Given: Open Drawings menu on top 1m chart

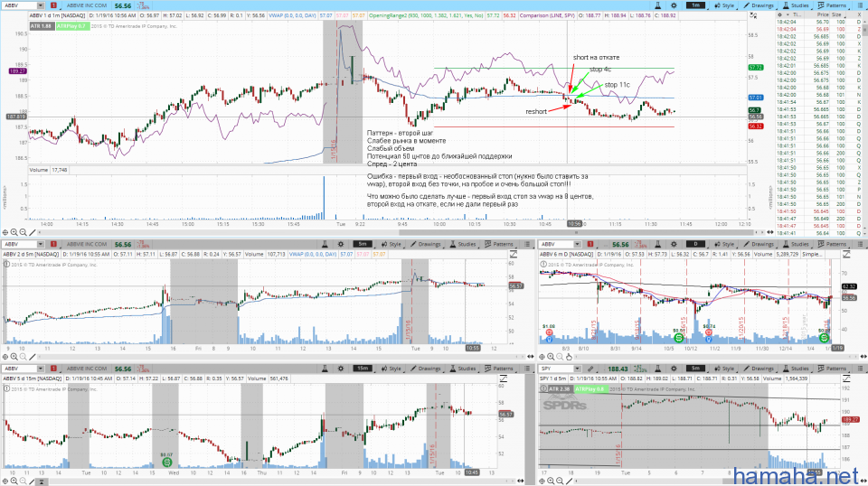Looking at the screenshot, I should (x=759, y=5).
